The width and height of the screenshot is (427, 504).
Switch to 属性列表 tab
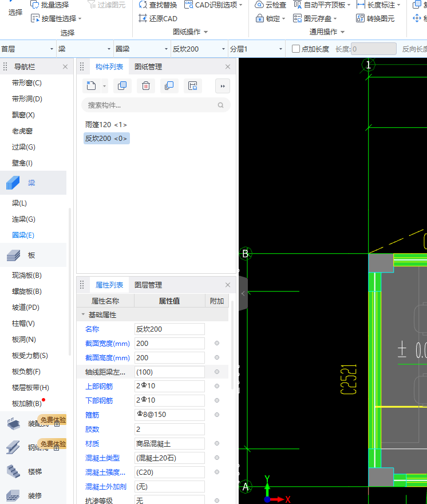[109, 285]
